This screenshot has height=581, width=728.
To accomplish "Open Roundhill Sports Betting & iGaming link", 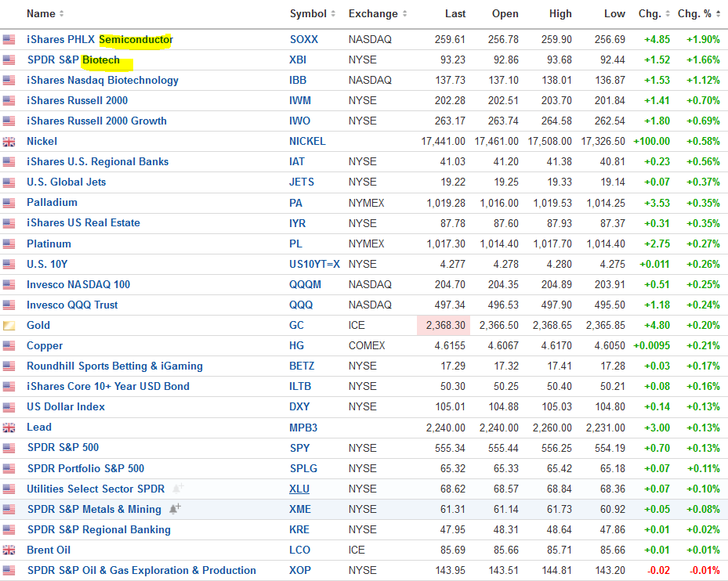I will (114, 366).
